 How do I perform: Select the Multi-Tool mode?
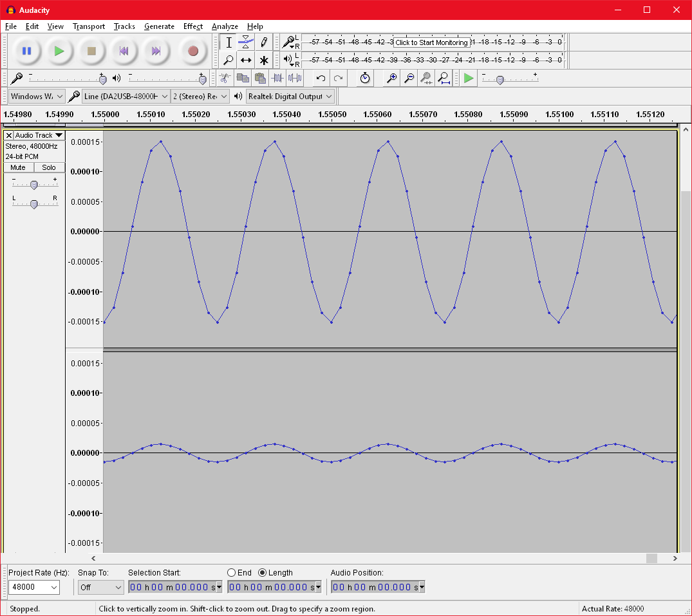(264, 60)
